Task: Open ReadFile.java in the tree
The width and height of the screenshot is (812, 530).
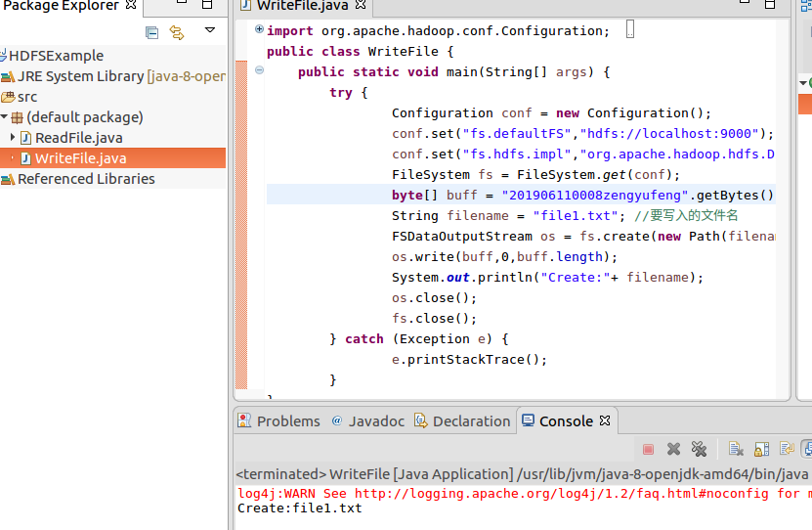Action: tap(79, 138)
